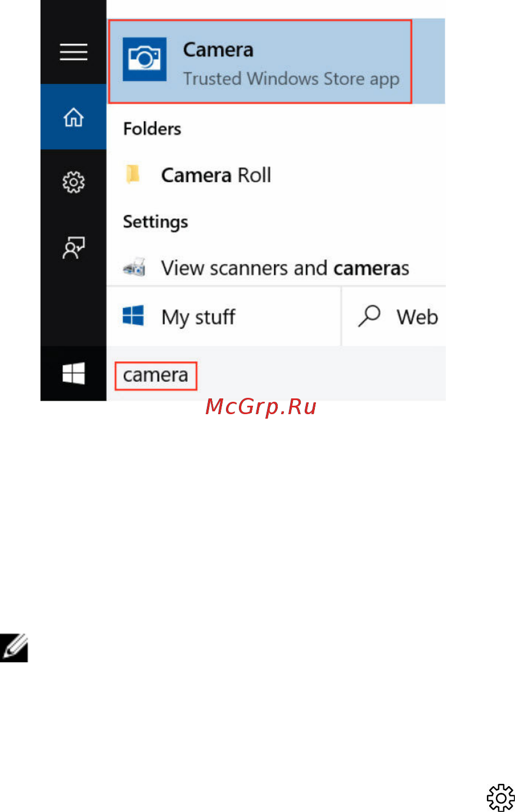515x812 pixels.
Task: Open the hamburger menu icon
Action: [x=74, y=52]
